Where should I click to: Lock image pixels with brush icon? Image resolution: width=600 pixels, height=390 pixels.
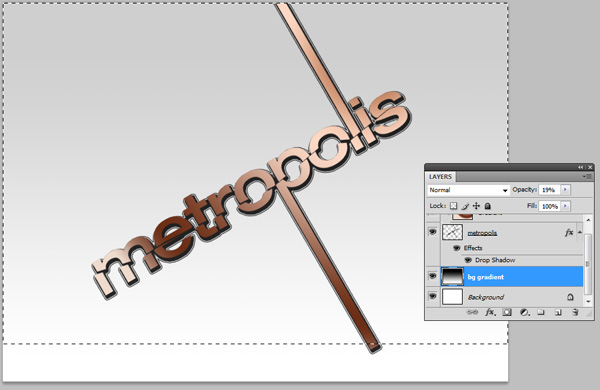[465, 206]
